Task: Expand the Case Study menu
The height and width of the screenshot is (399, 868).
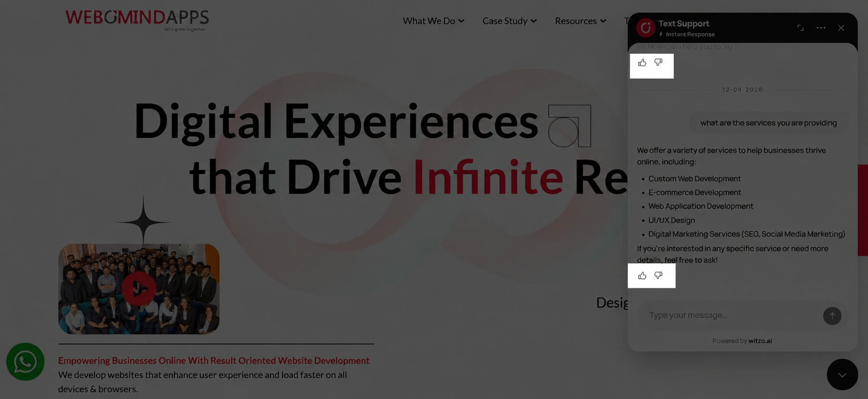Action: point(510,21)
